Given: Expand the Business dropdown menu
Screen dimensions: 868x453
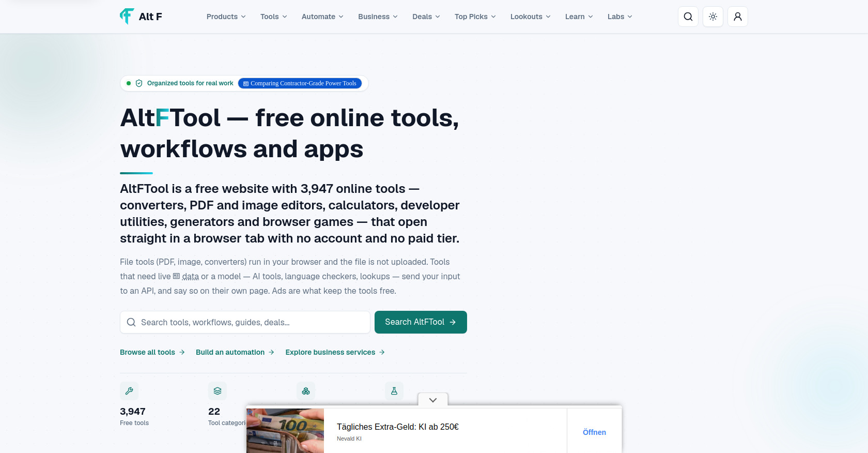Looking at the screenshot, I should (378, 17).
